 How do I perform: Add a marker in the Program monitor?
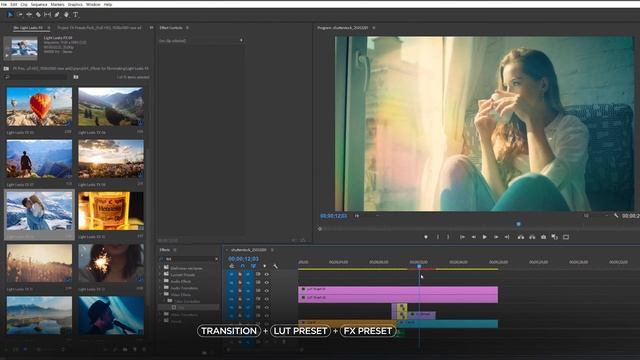[426, 237]
